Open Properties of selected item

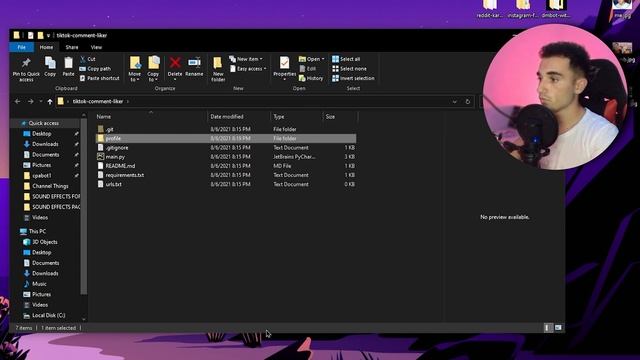(x=284, y=68)
